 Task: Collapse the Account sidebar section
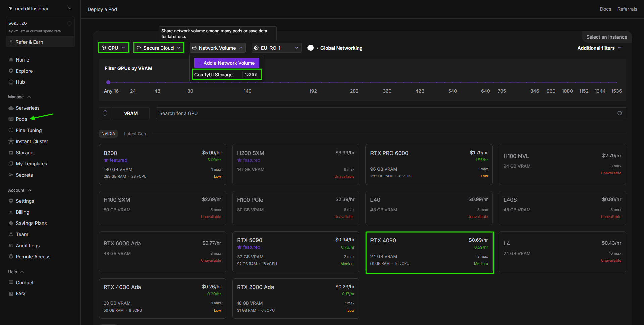tap(20, 190)
